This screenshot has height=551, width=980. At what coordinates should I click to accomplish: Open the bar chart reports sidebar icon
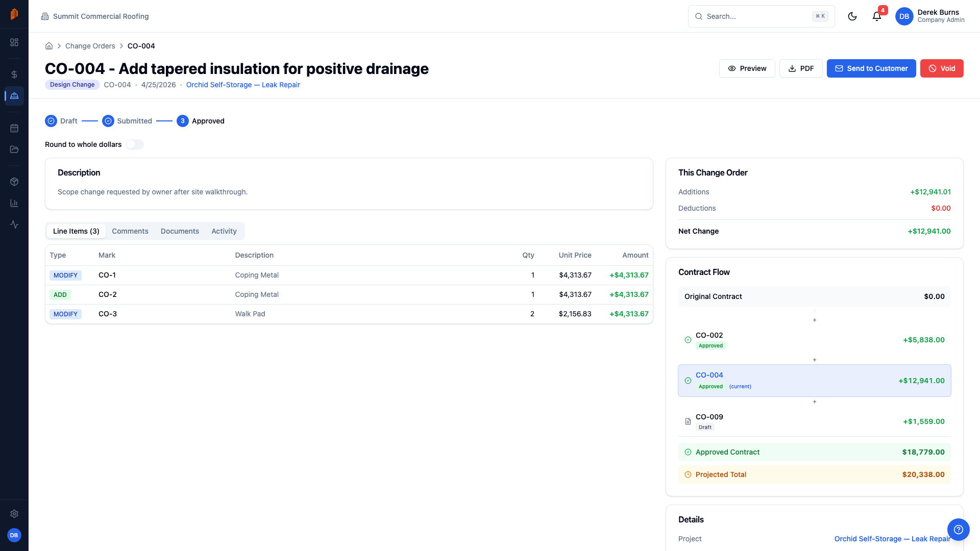(14, 203)
